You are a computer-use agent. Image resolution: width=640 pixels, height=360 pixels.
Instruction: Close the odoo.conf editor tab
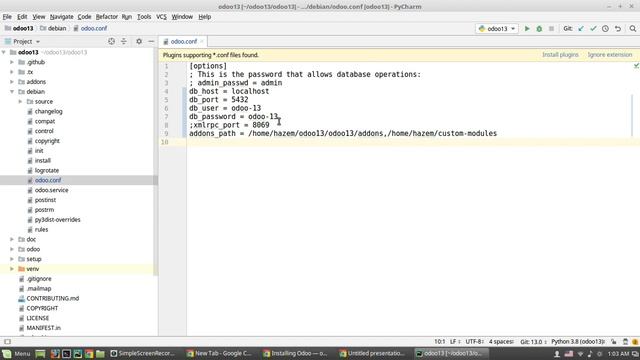click(202, 42)
